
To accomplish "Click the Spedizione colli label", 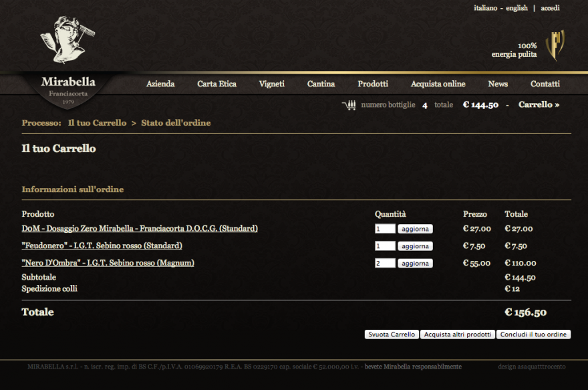I will (49, 288).
